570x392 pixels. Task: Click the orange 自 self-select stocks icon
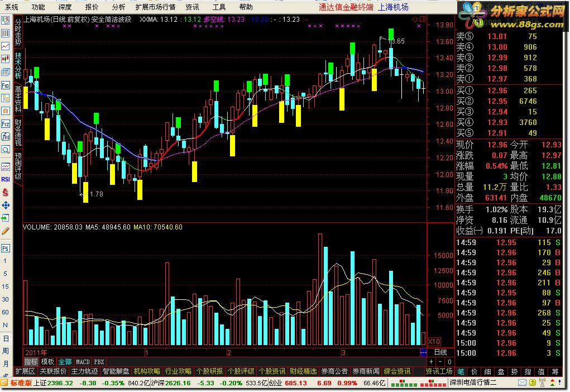6,111
